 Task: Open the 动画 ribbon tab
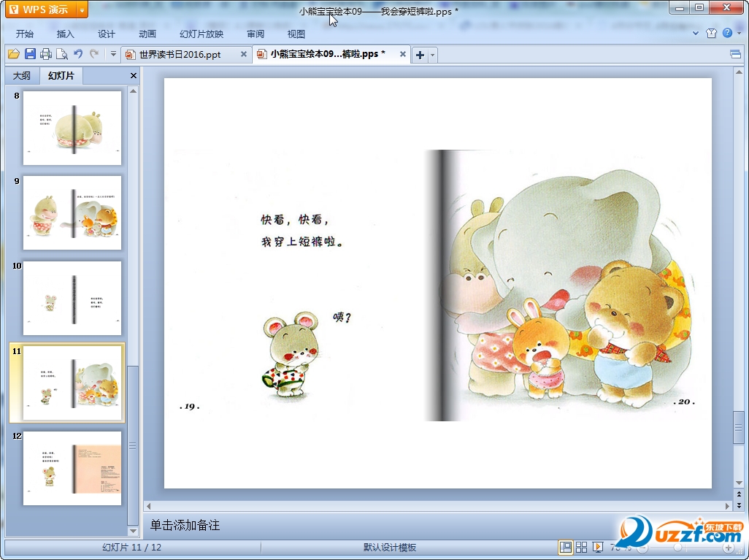[147, 34]
